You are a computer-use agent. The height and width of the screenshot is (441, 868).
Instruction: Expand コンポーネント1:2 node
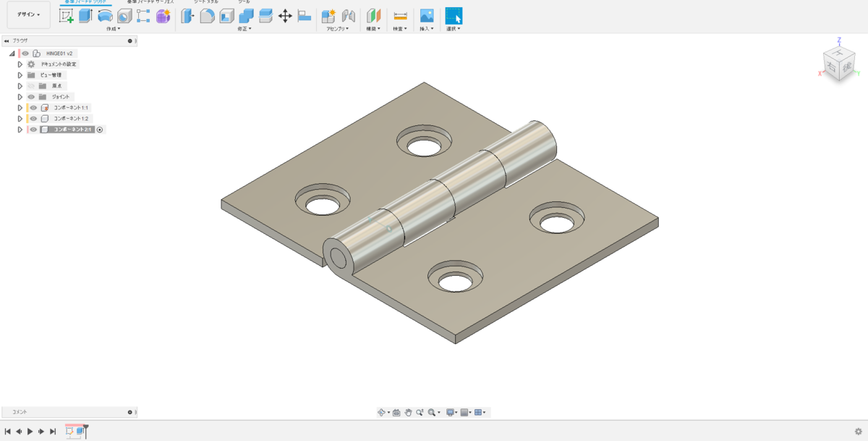(20, 118)
